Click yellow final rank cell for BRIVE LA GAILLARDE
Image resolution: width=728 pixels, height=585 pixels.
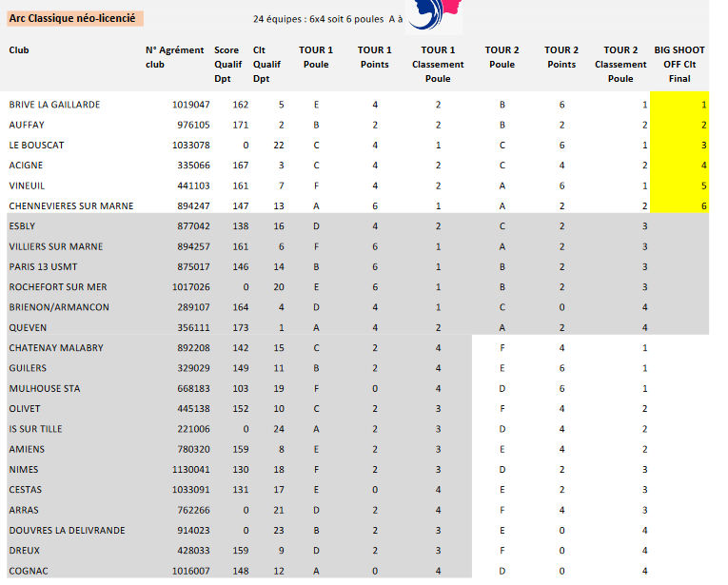click(x=679, y=105)
